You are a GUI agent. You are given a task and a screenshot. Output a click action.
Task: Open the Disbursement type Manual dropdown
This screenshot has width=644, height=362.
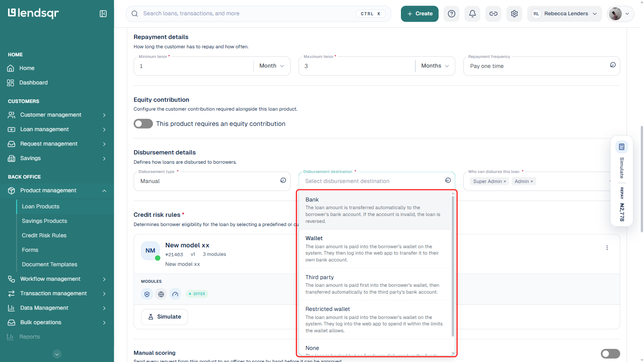212,181
